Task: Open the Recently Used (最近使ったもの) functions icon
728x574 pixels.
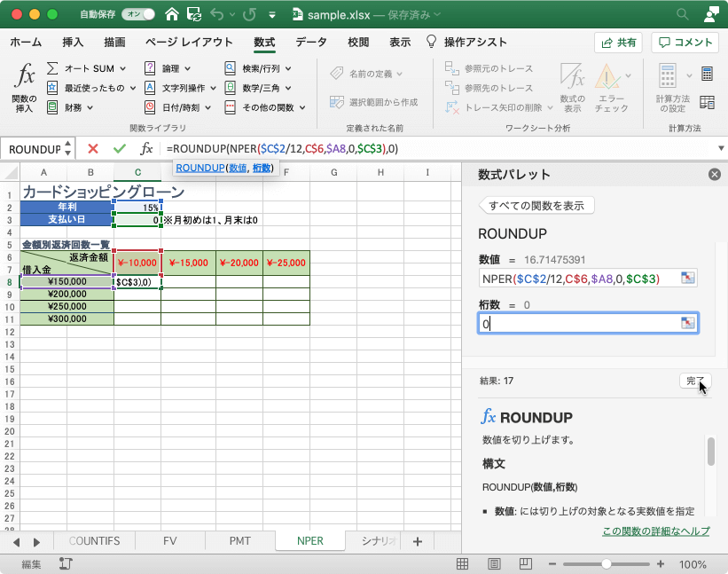Action: [52, 87]
